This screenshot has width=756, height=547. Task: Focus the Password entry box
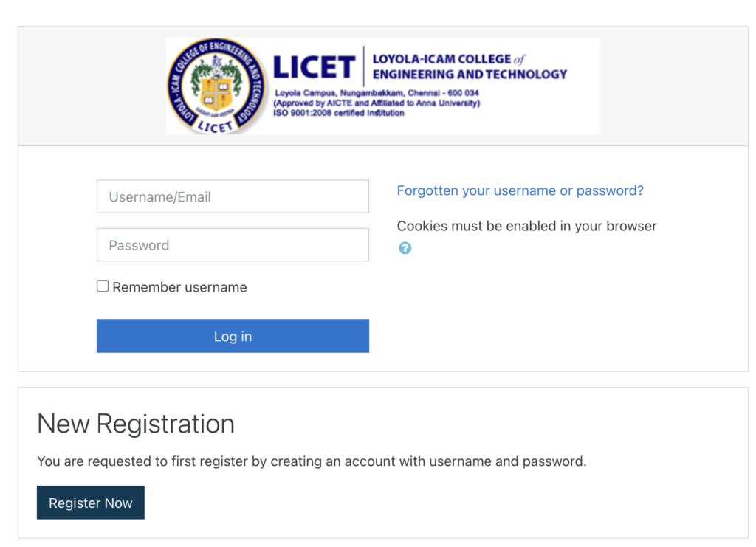click(233, 244)
